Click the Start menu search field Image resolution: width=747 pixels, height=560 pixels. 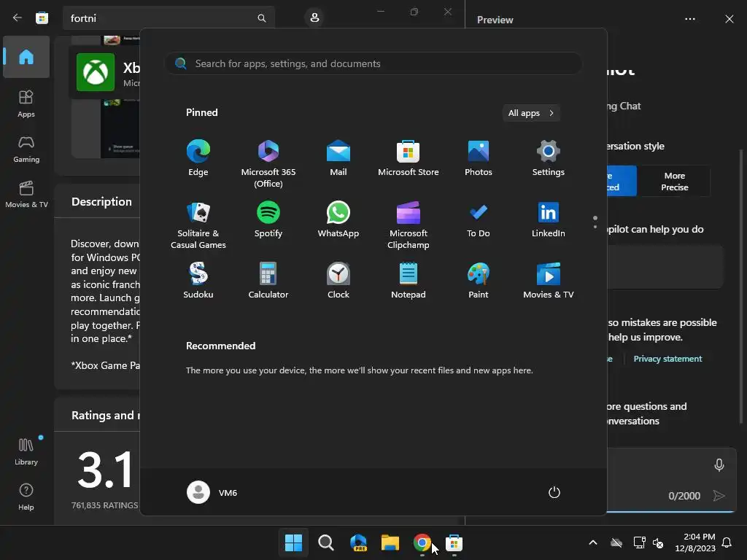[x=373, y=64]
